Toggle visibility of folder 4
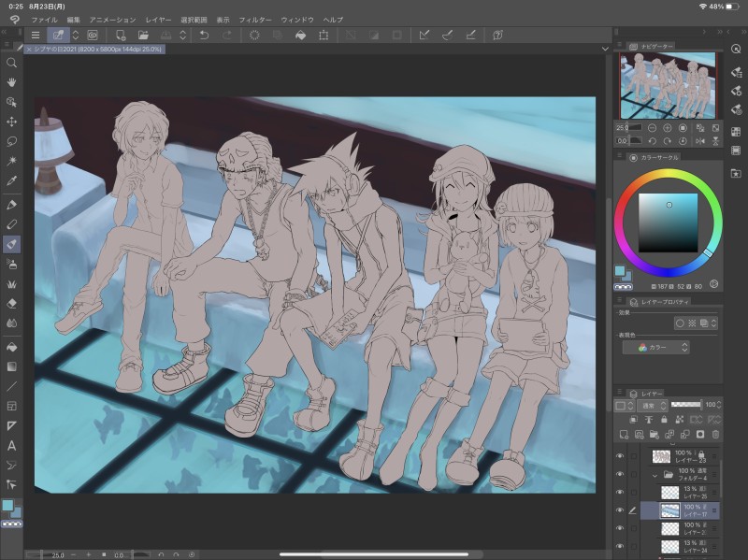748x560 pixels. (619, 474)
